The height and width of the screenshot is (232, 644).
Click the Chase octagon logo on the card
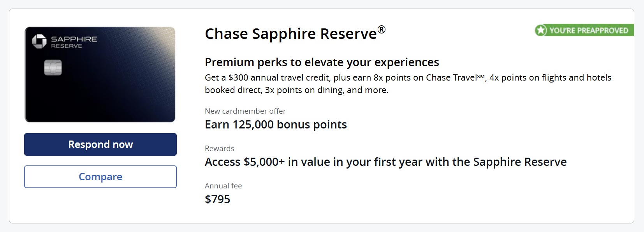click(x=39, y=42)
